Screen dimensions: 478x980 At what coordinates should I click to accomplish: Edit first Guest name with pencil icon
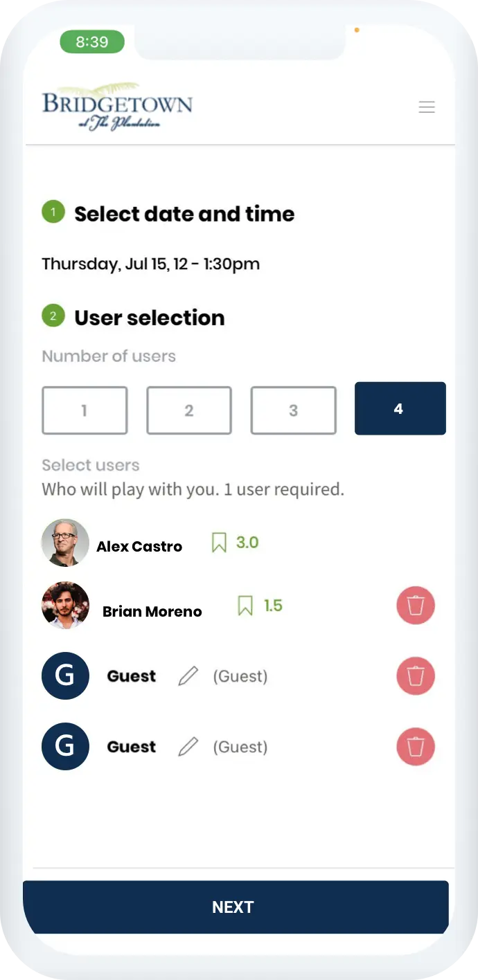(x=188, y=676)
